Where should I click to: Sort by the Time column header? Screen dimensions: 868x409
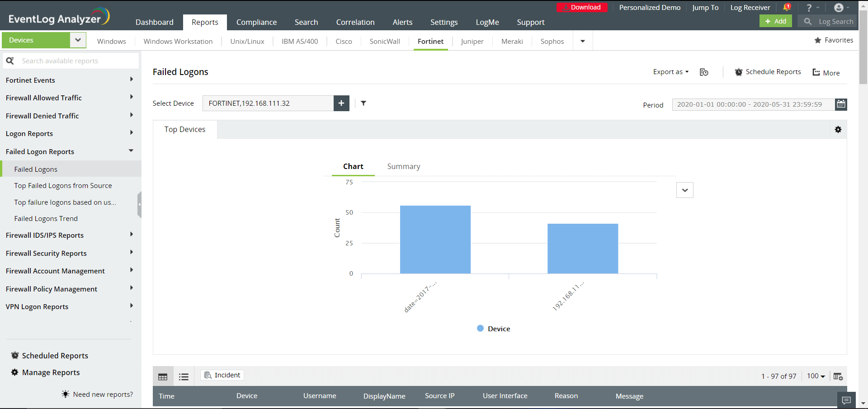click(166, 396)
